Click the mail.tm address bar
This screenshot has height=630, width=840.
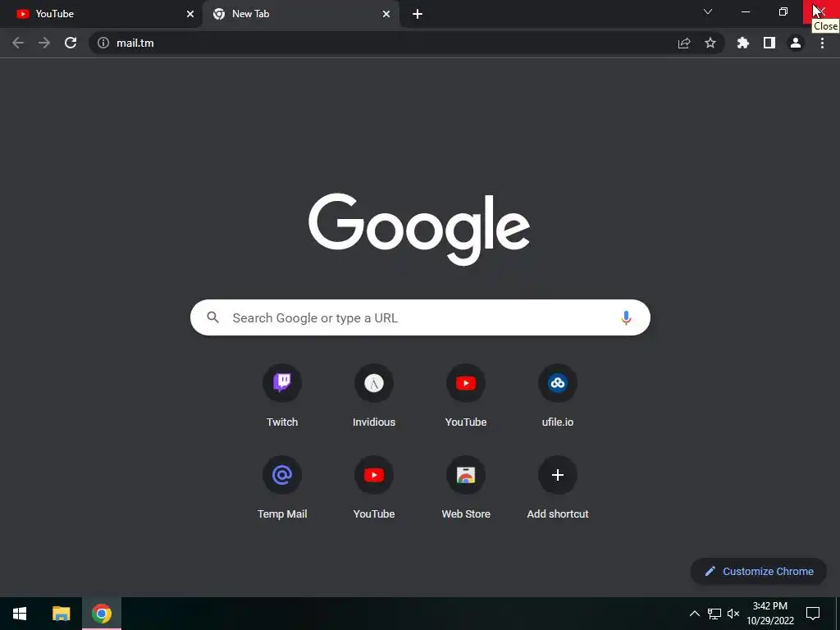click(x=406, y=43)
